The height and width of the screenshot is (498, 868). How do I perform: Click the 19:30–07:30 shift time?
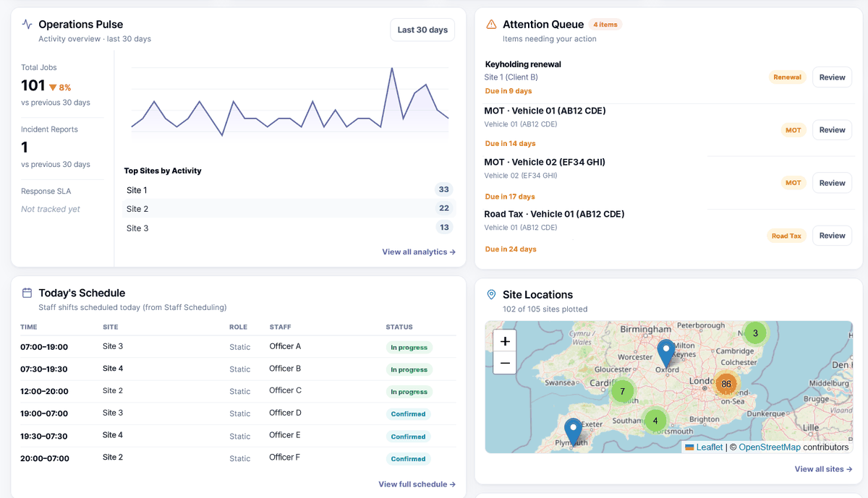coord(44,436)
